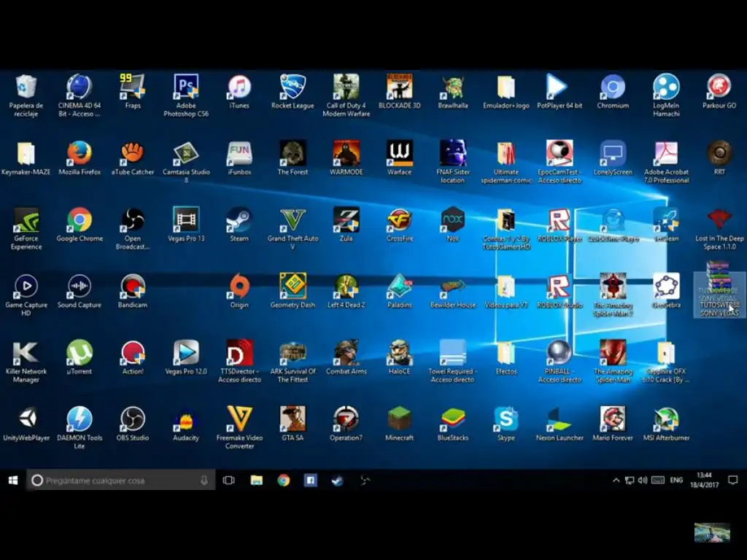Select Camtasia Studio 8 shortcut
Screen dimensions: 747x560
click(x=186, y=153)
